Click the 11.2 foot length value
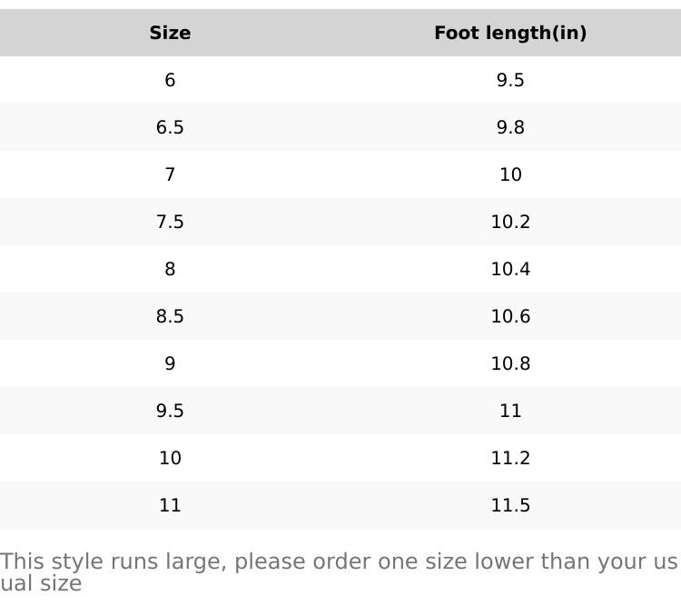Viewport: 681px width, 616px height. (510, 459)
